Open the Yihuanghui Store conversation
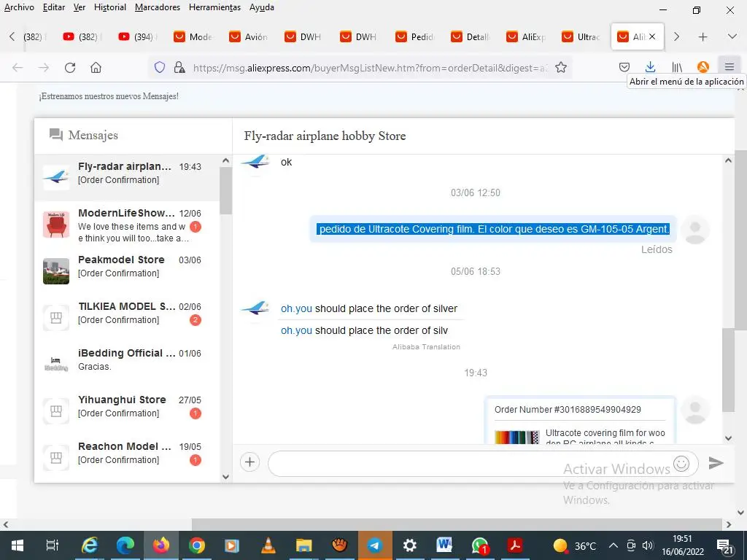 click(127, 411)
